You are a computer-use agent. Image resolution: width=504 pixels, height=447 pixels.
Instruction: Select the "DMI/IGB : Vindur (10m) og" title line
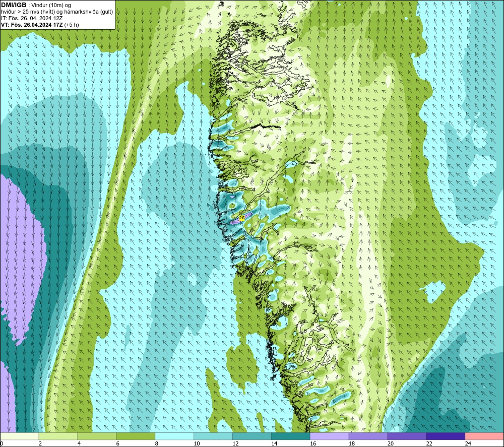coord(36,5)
